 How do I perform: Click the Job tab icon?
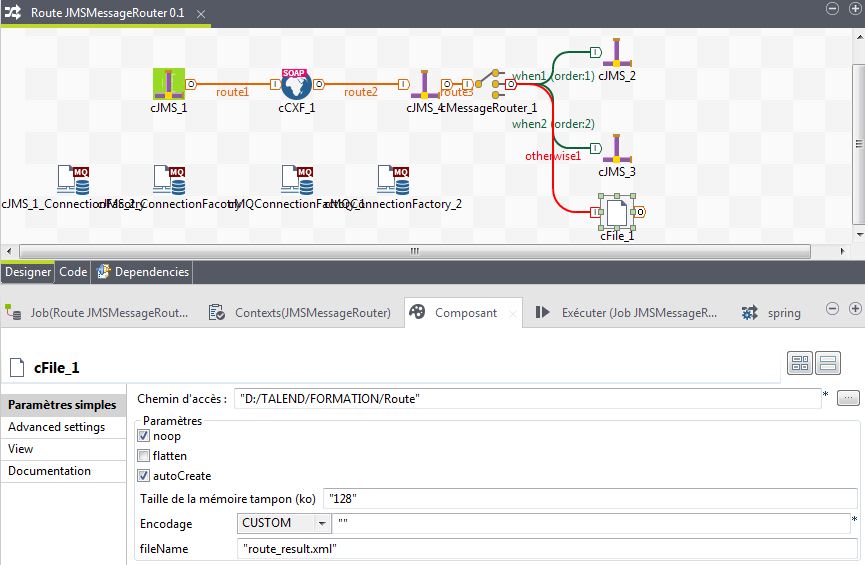coord(13,312)
